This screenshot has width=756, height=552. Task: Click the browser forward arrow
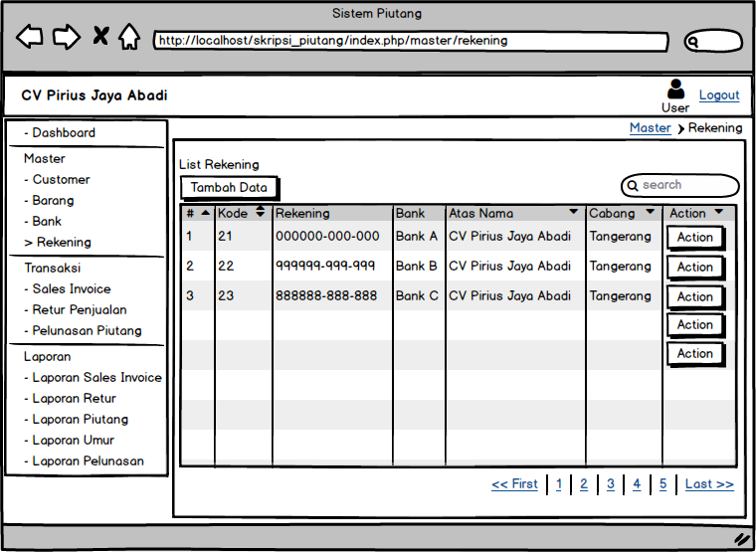[67, 37]
